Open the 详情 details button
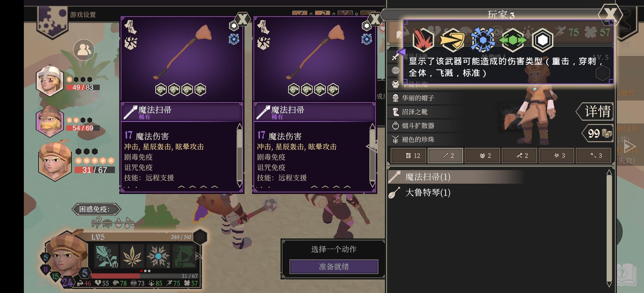Viewport: 644px width, 293px height. 595,111
